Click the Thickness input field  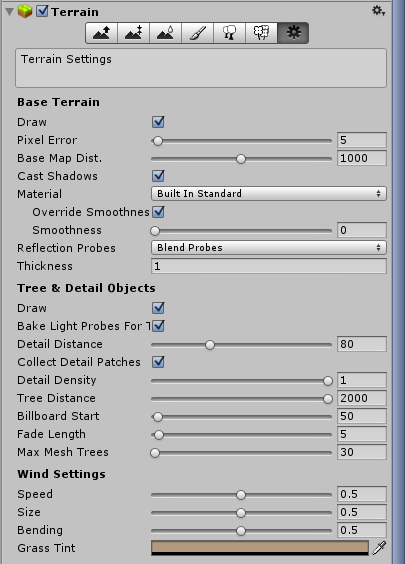coord(269,266)
